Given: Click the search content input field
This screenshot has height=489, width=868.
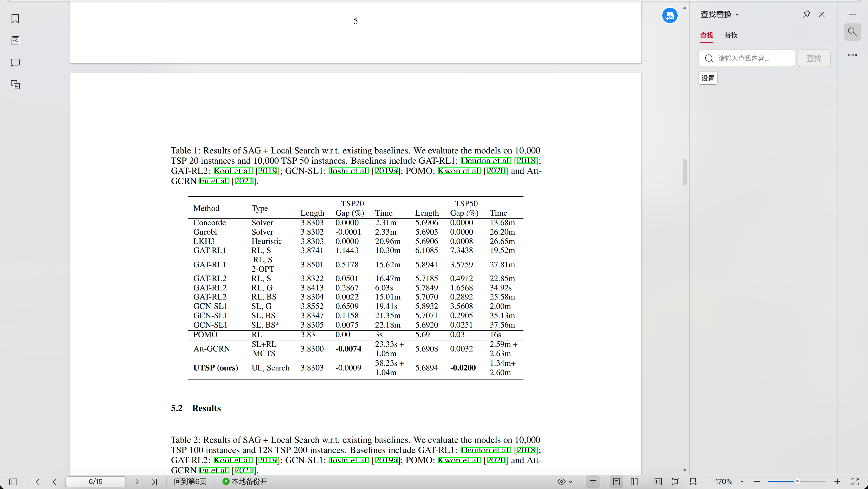Looking at the screenshot, I should pyautogui.click(x=746, y=58).
